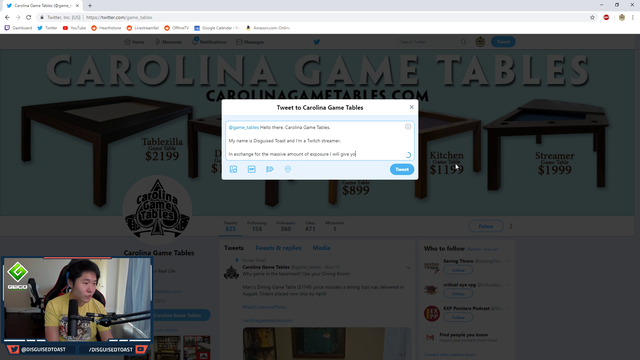Image resolution: width=640 pixels, height=360 pixels.
Task: Open the Carolina Game Tables profile picture
Action: (x=157, y=210)
